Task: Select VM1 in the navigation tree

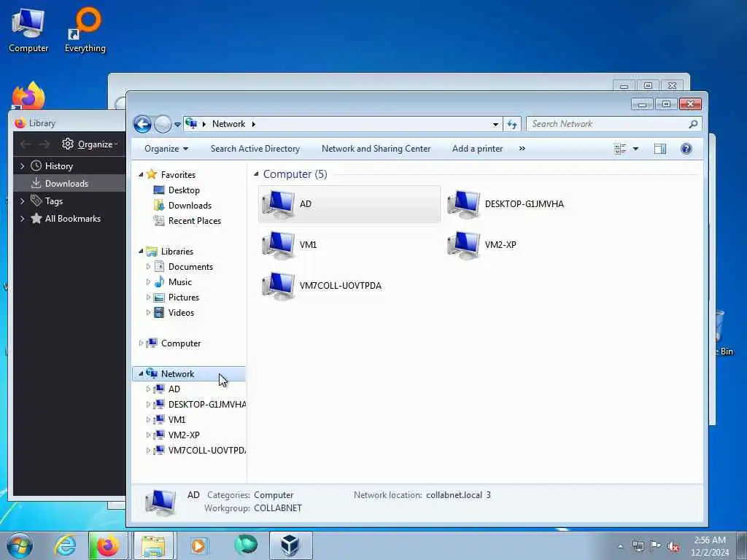Action: (x=177, y=419)
